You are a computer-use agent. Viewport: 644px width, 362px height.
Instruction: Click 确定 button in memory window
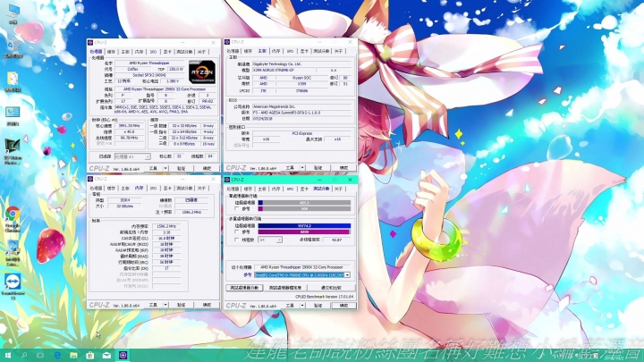(207, 305)
